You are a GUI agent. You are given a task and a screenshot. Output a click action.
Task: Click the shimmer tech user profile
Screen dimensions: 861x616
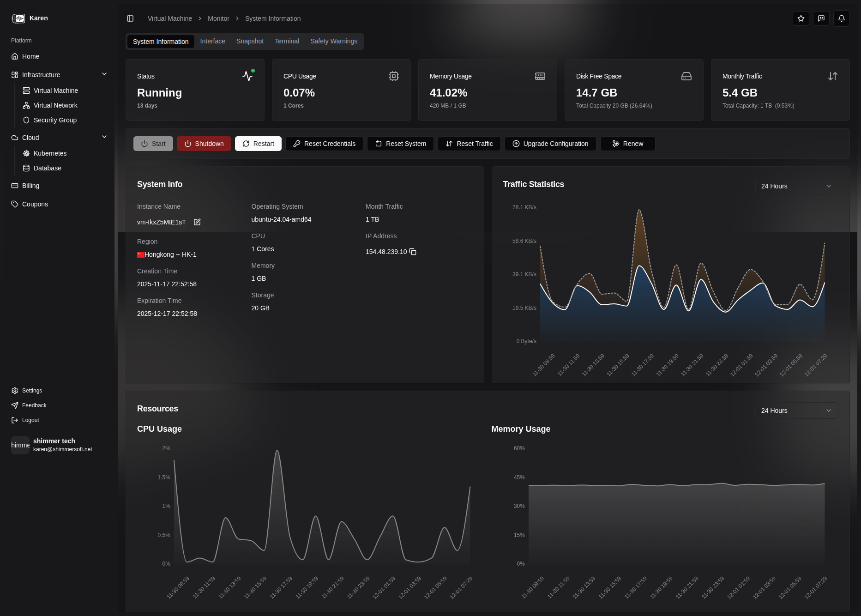pyautogui.click(x=54, y=445)
